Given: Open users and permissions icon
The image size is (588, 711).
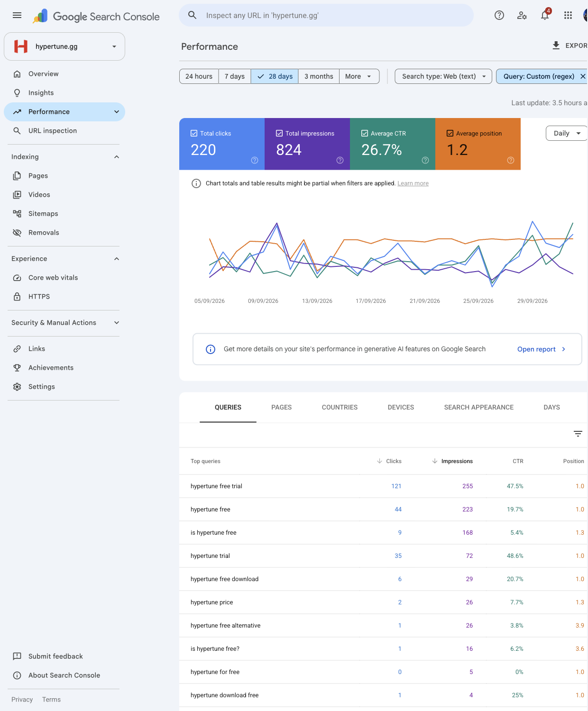Looking at the screenshot, I should [x=522, y=15].
